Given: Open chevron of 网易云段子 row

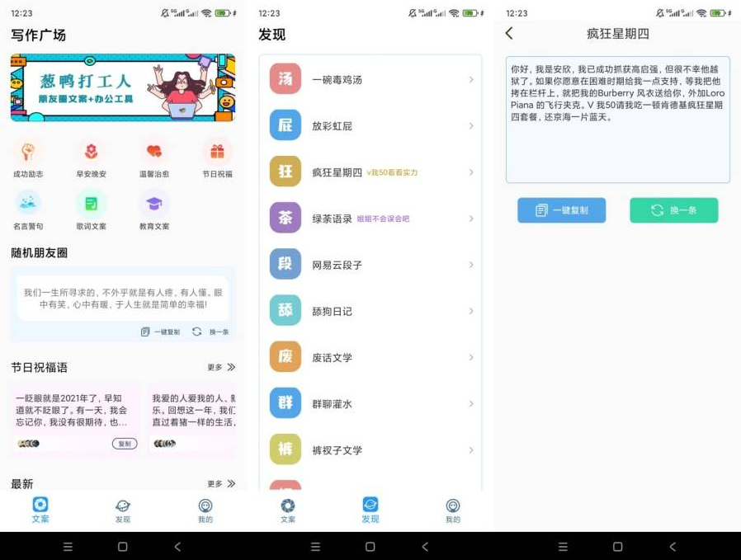Looking at the screenshot, I should click(x=470, y=265).
